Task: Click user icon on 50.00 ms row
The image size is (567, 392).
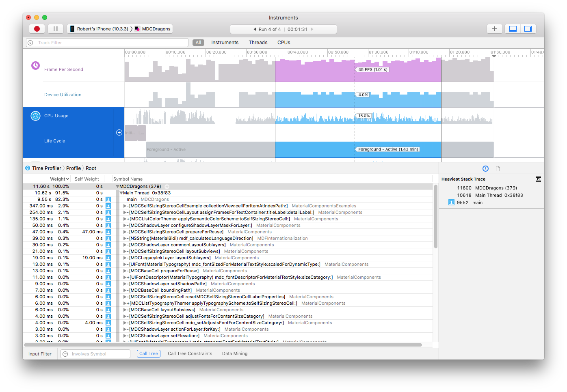Action: (x=108, y=225)
